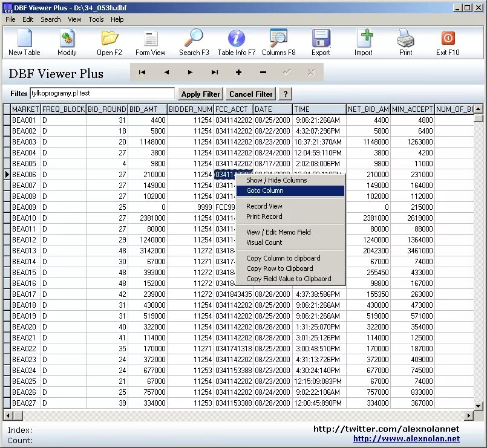Click vertical scrollbar down arrow
The height and width of the screenshot is (448, 487).
click(479, 405)
